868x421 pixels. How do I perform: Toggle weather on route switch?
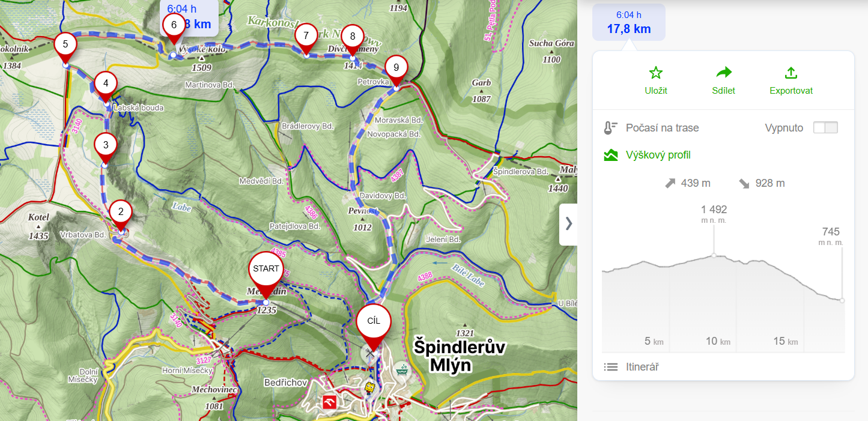coord(825,128)
